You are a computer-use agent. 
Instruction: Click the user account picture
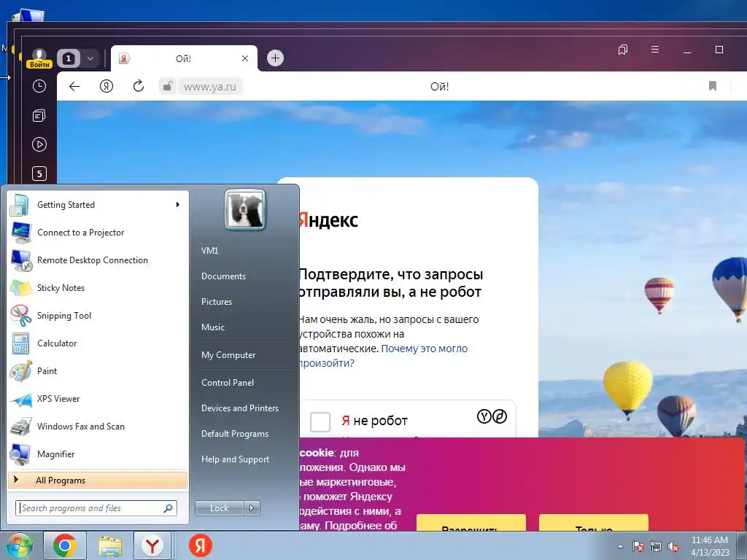coord(245,209)
